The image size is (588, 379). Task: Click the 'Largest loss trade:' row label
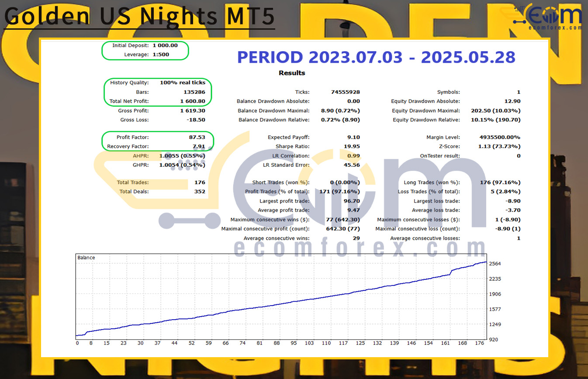pyautogui.click(x=436, y=201)
